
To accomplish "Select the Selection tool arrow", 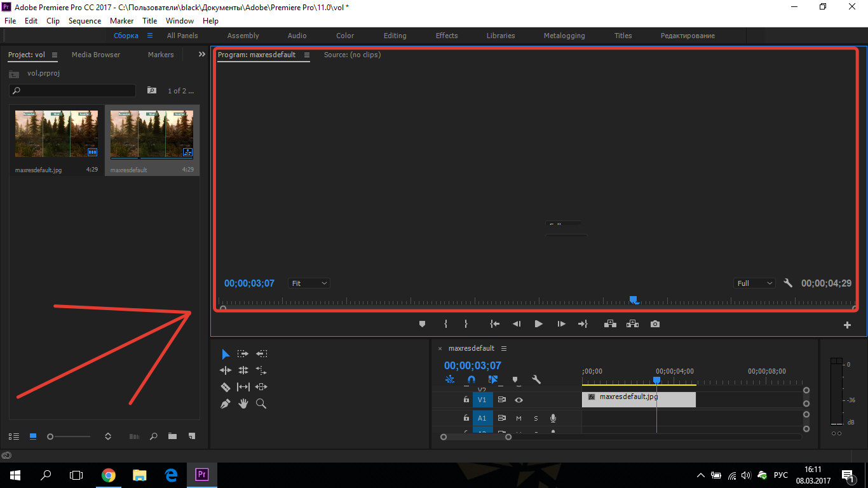I will pyautogui.click(x=226, y=354).
